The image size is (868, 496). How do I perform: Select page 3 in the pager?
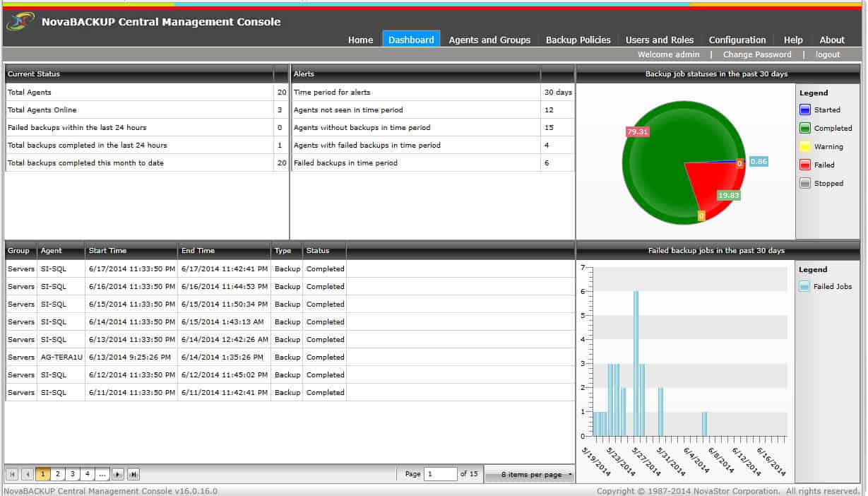pos(73,474)
